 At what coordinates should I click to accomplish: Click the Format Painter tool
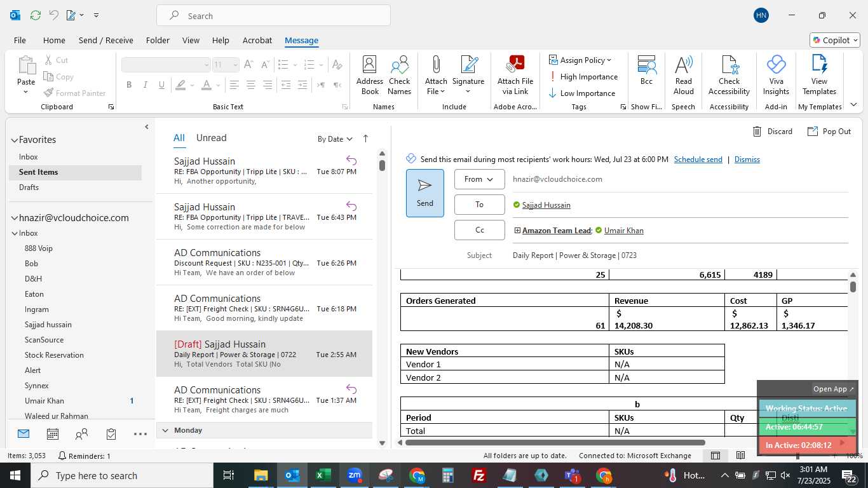(x=74, y=93)
